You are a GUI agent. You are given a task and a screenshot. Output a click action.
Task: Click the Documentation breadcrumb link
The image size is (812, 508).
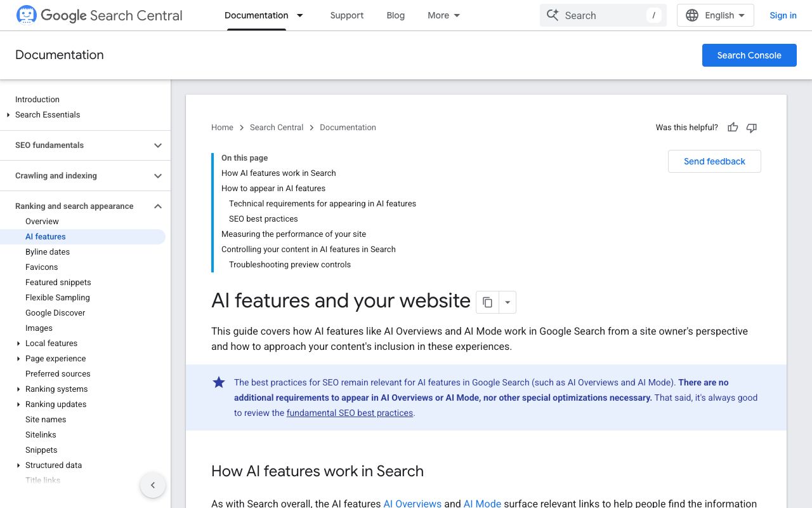tap(348, 128)
